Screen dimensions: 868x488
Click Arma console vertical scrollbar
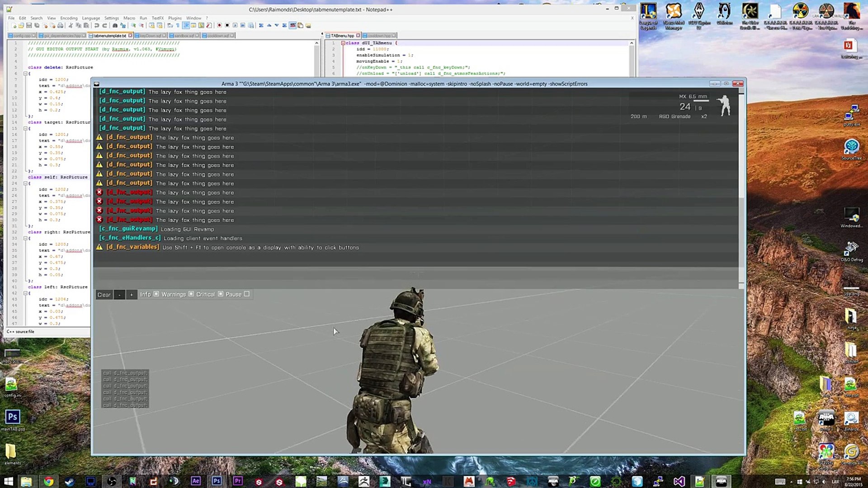[x=741, y=188]
